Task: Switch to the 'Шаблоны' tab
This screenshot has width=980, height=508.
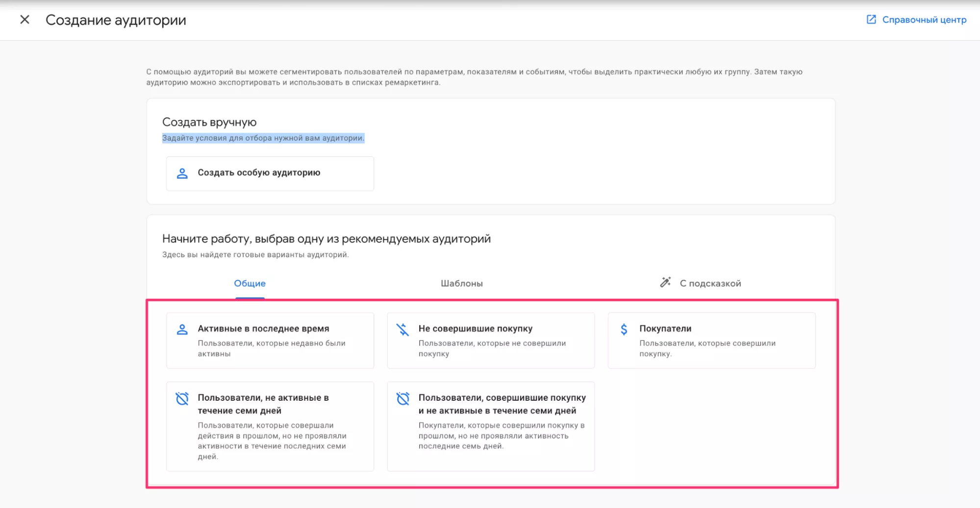Action: 462,283
